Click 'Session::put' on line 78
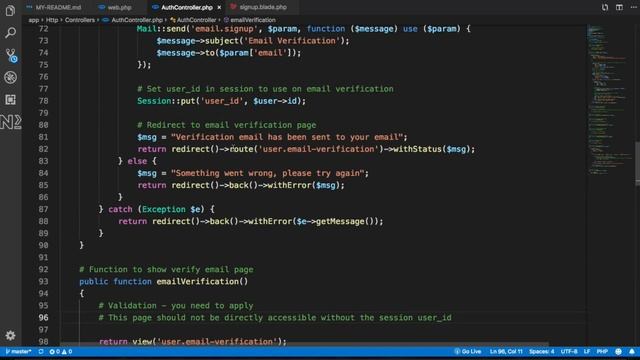Viewport: 640px width, 360px height. pos(166,101)
